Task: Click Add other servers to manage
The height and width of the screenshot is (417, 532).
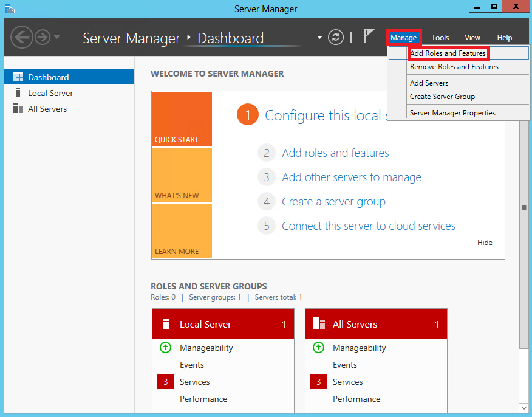Action: (x=352, y=177)
